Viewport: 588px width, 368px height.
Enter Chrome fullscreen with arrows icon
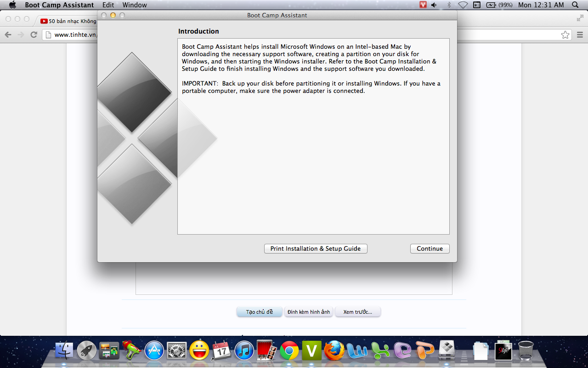click(580, 18)
